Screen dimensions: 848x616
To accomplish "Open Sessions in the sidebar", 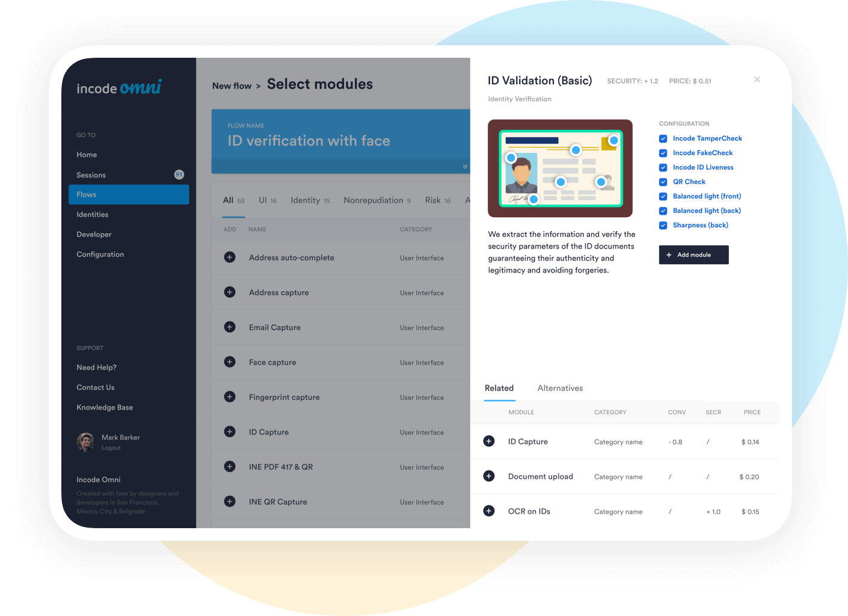I will pyautogui.click(x=91, y=175).
